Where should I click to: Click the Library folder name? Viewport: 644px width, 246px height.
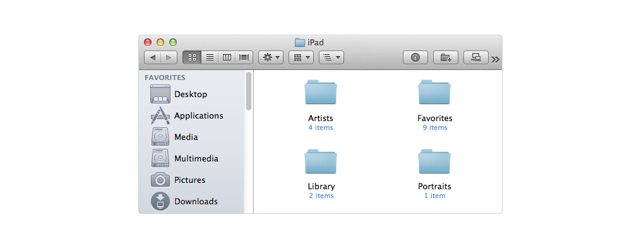(321, 187)
